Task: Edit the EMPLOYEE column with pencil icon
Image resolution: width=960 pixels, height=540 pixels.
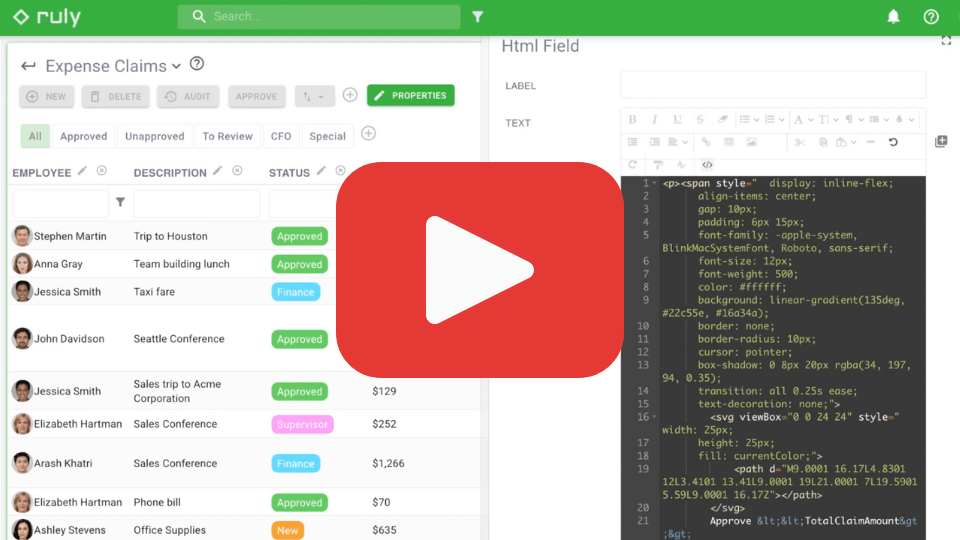Action: pyautogui.click(x=82, y=171)
